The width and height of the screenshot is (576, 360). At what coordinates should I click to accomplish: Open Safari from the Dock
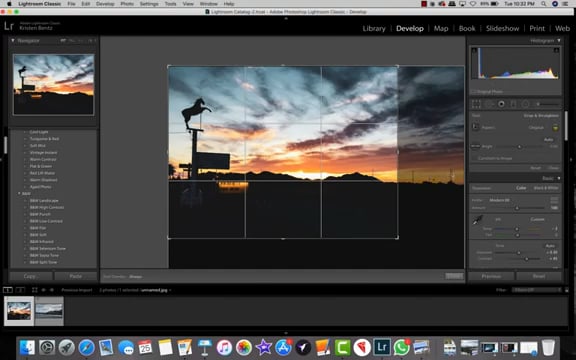click(86, 347)
